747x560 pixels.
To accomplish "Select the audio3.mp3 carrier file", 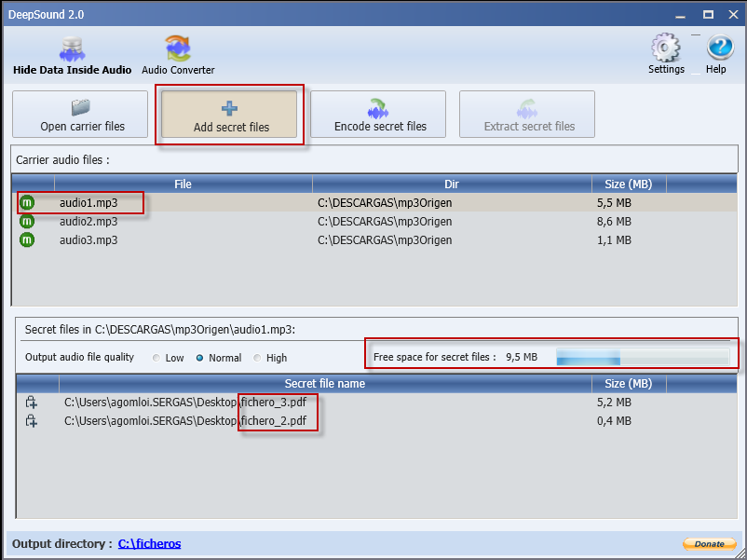I will (x=88, y=239).
